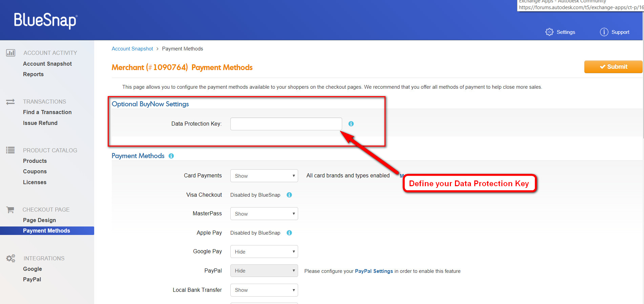Open Google integration in sidebar
The image size is (644, 304).
pos(33,269)
